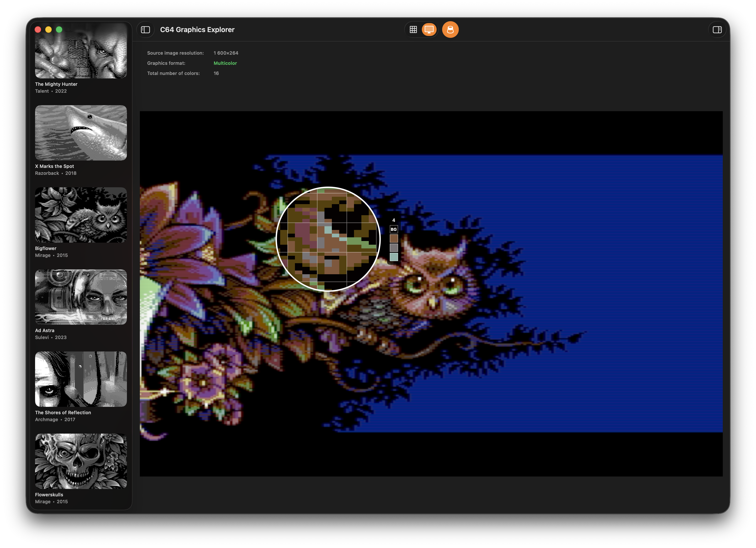Select the CRT monitor display mode
The width and height of the screenshot is (756, 548).
tap(429, 29)
